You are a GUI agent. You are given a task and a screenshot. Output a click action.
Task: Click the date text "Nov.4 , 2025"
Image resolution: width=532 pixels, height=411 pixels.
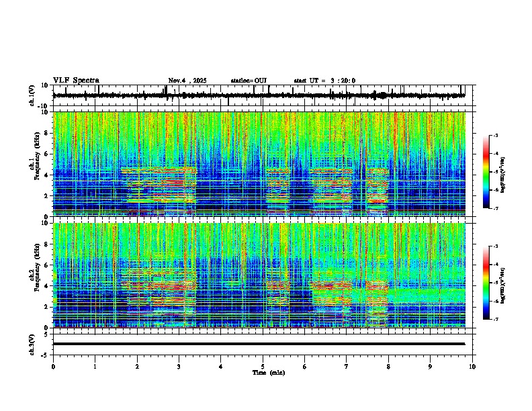click(187, 81)
